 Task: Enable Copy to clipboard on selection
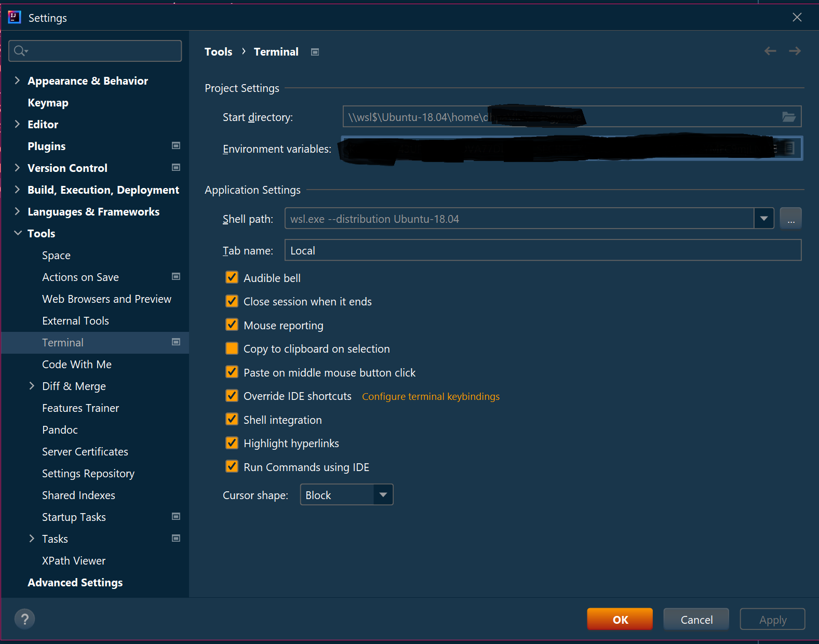tap(232, 348)
